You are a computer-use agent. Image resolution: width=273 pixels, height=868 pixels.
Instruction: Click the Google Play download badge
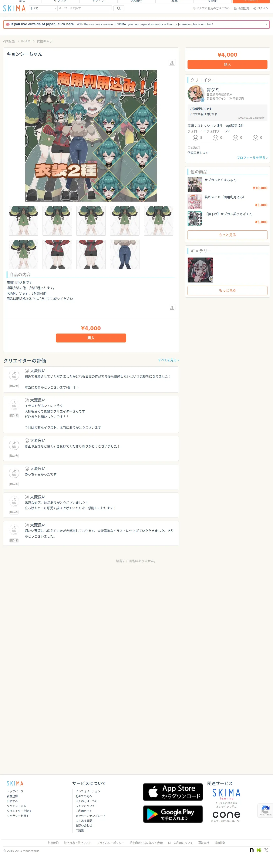click(173, 814)
